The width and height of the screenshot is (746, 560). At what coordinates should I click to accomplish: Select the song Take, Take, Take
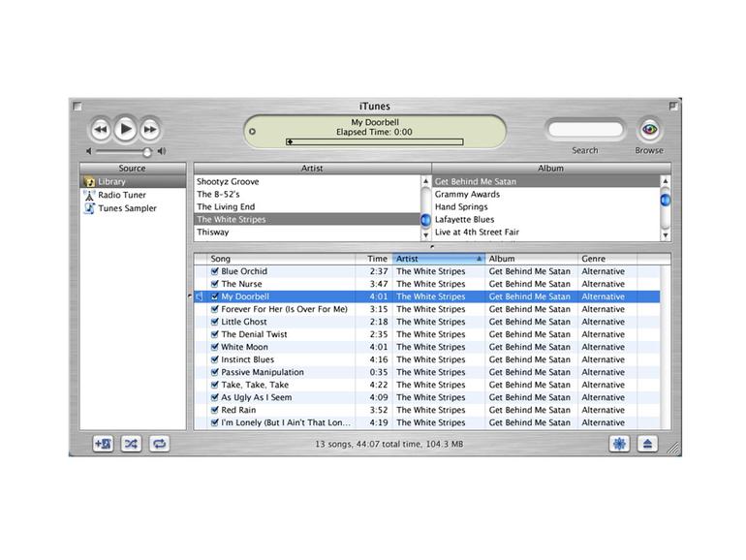pos(426,385)
